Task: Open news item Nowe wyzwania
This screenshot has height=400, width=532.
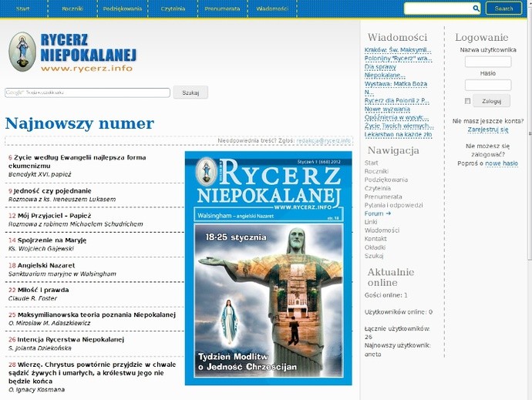Action: (x=387, y=109)
